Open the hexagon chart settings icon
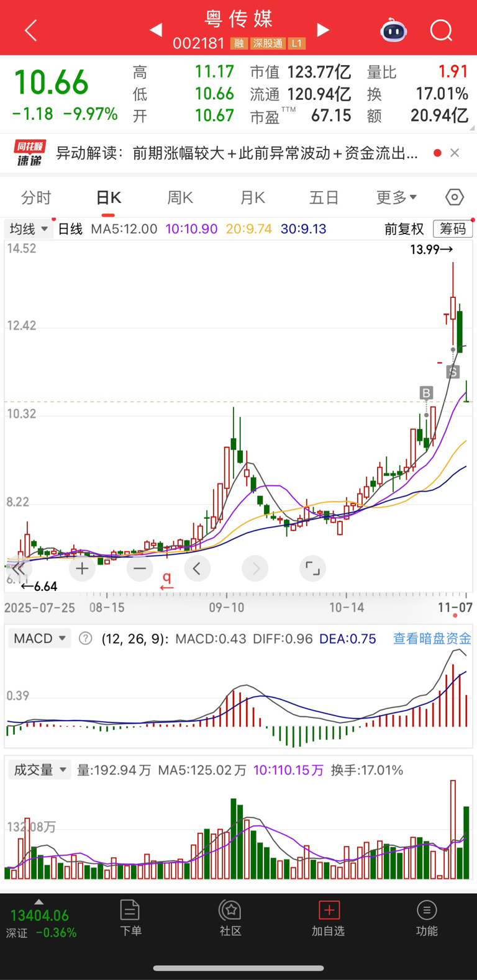Viewport: 477px width, 980px height. 455,197
